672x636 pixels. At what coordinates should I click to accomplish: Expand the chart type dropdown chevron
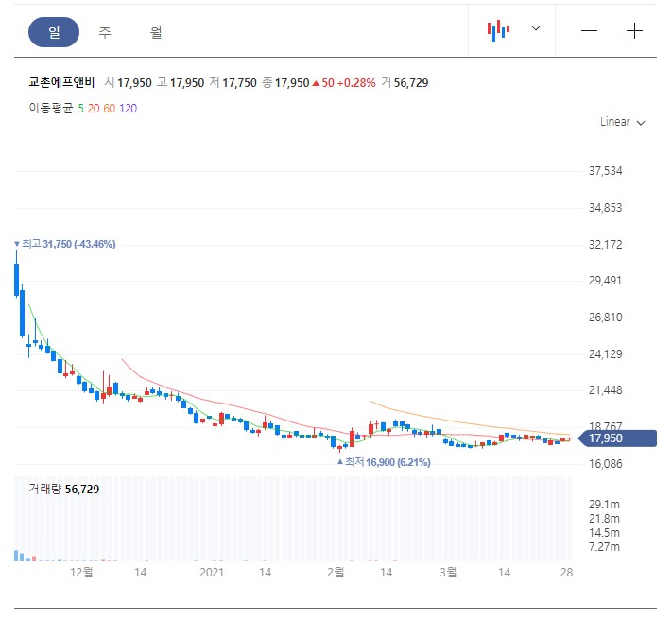pyautogui.click(x=536, y=28)
